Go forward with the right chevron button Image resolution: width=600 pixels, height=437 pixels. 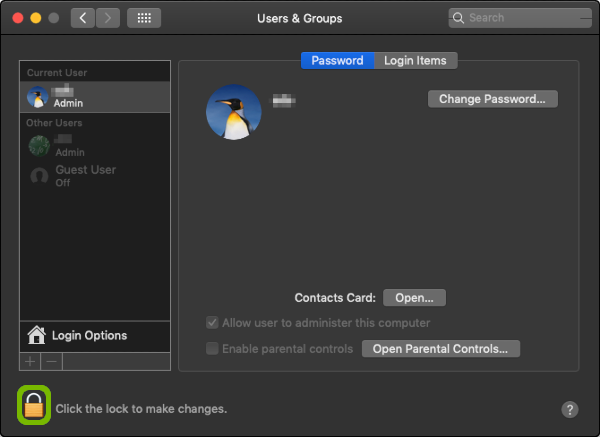(108, 18)
